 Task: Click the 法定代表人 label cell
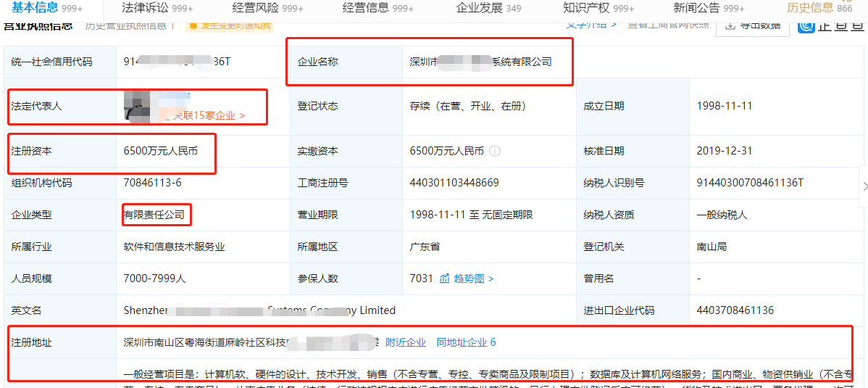pos(60,106)
